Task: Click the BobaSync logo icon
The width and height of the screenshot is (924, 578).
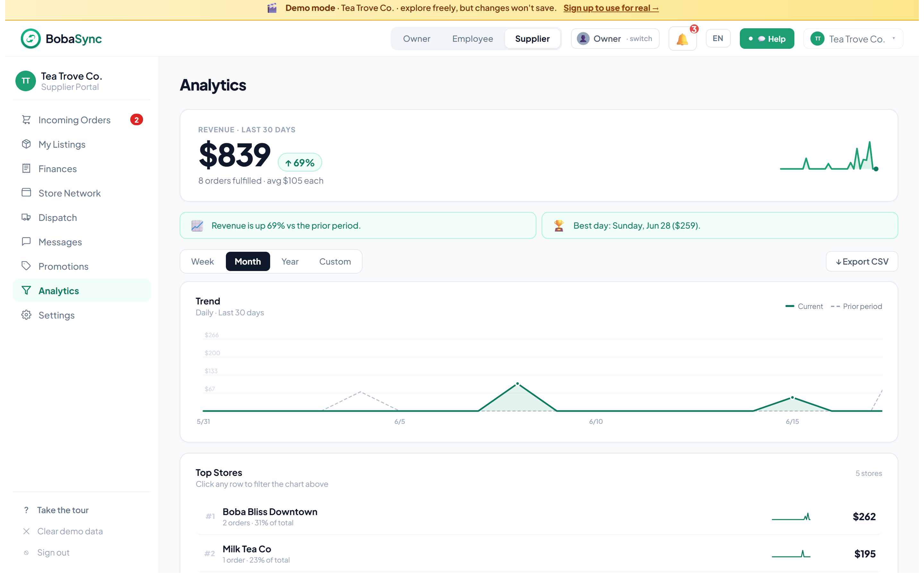Action: pyautogui.click(x=30, y=39)
